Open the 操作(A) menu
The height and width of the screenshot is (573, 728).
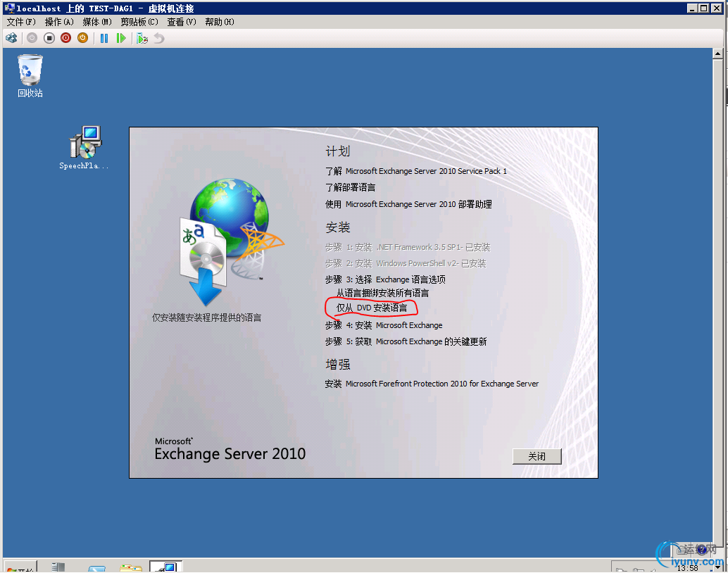tap(59, 22)
